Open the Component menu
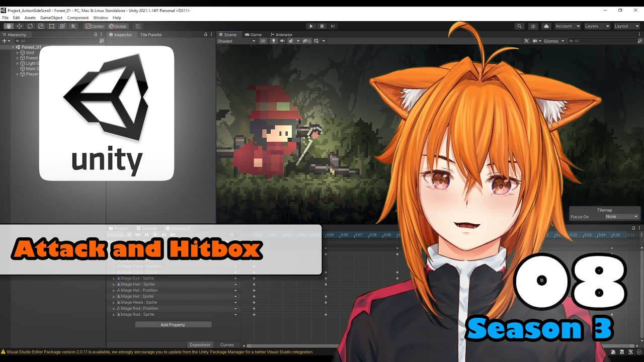 78,18
